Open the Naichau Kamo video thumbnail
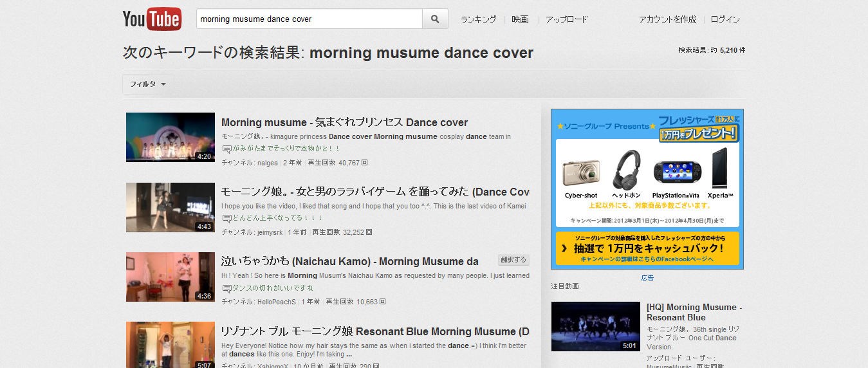This screenshot has width=868, height=368. click(170, 277)
